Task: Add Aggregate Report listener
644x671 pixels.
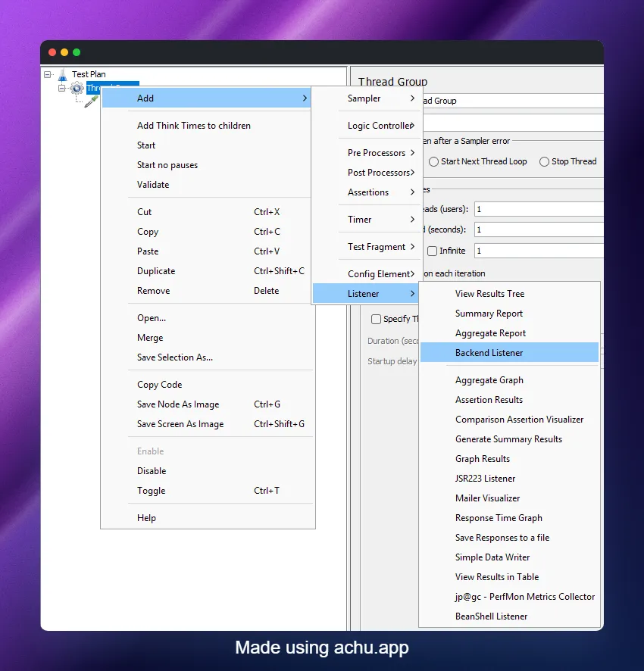Action: (x=510, y=333)
